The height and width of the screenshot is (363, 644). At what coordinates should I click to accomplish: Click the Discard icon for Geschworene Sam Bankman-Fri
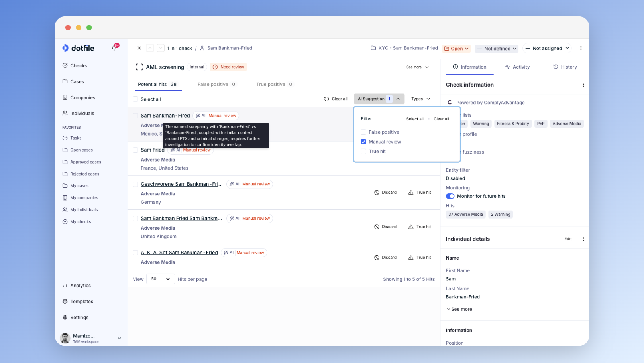377,193
